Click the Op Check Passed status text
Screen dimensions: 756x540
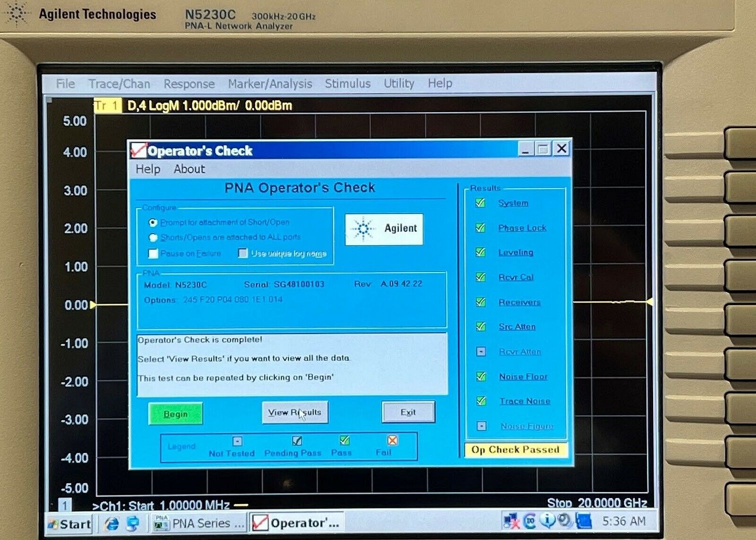[x=516, y=449]
